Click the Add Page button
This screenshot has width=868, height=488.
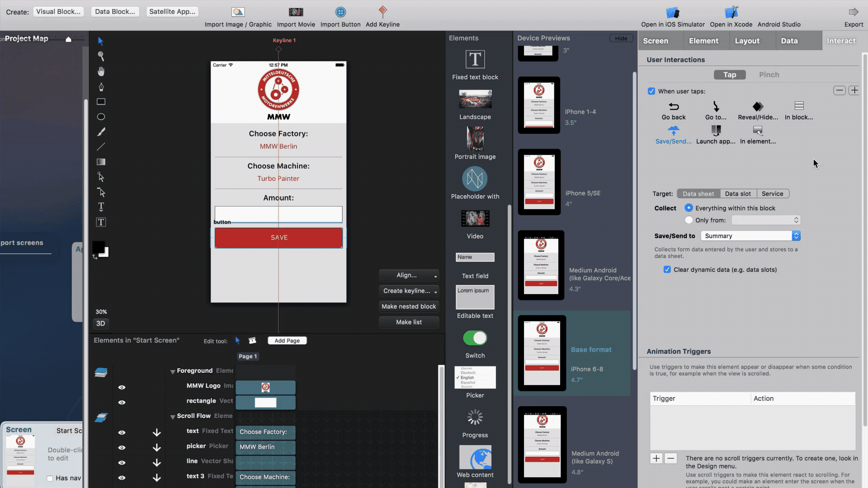point(288,340)
